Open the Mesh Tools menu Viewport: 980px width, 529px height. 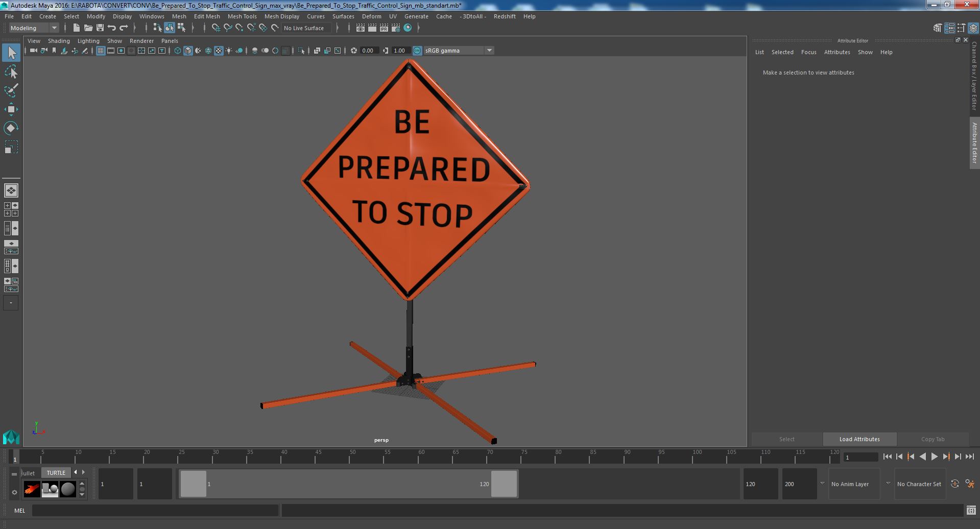tap(242, 16)
